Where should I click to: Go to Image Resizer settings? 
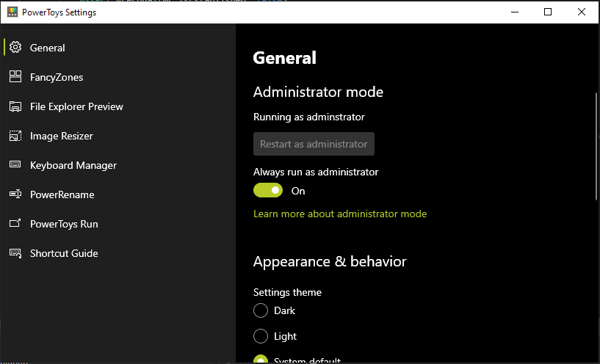coord(118,136)
